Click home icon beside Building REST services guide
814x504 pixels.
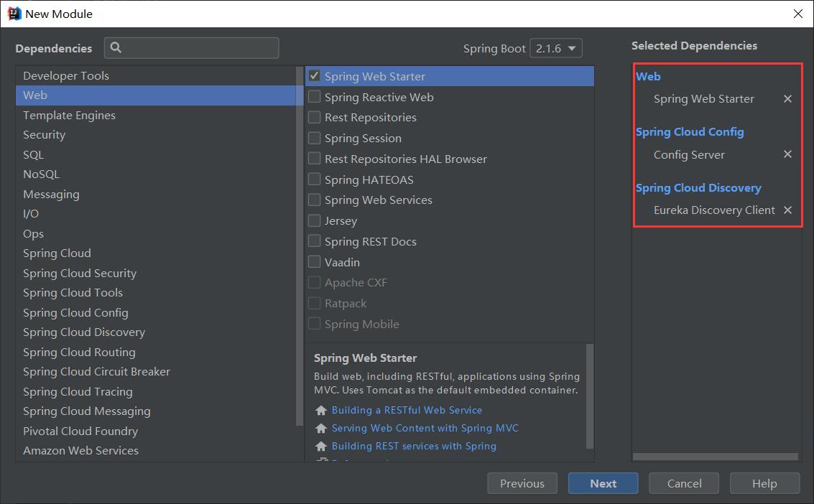(x=321, y=446)
